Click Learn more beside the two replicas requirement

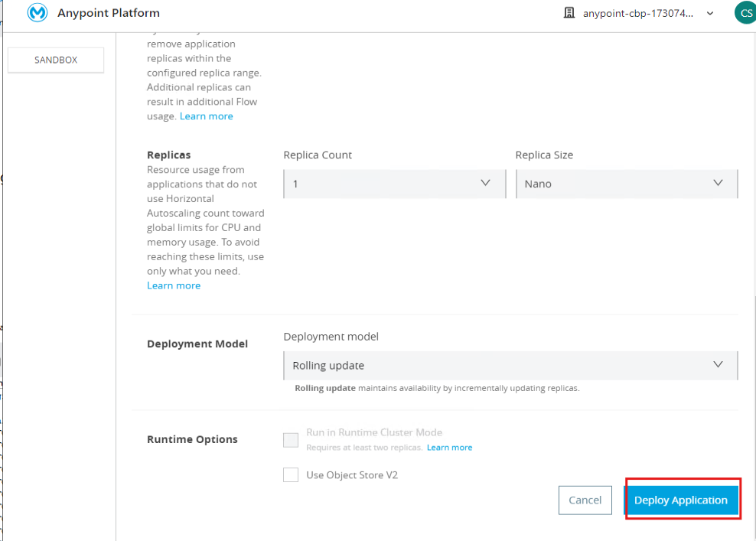(x=449, y=447)
